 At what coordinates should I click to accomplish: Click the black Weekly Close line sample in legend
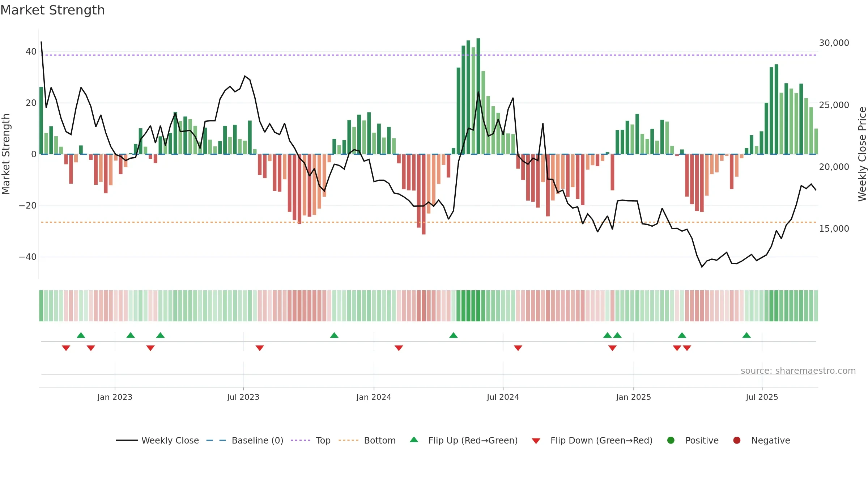click(127, 440)
